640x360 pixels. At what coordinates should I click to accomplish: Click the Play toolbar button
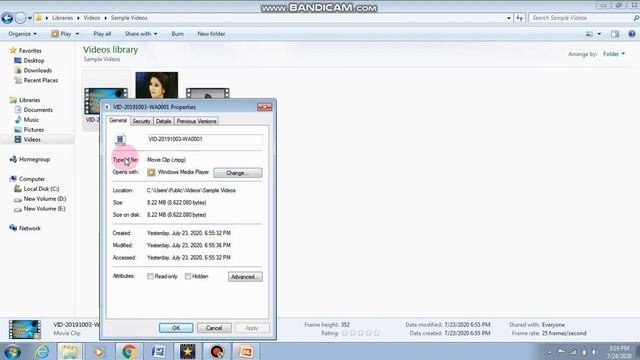[x=61, y=34]
